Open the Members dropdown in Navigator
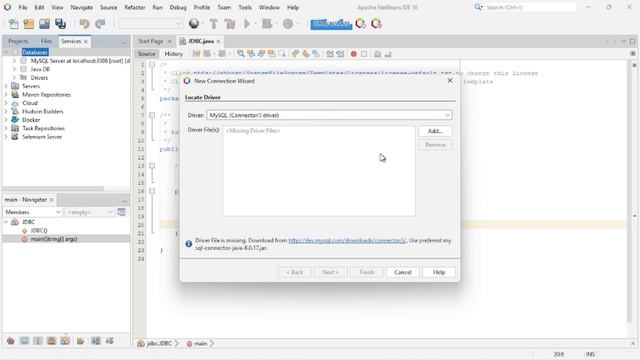 (x=32, y=212)
